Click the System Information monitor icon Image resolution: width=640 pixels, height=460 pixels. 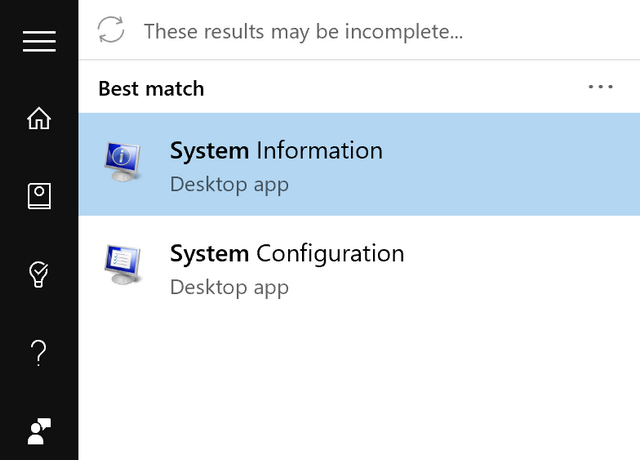pyautogui.click(x=122, y=162)
